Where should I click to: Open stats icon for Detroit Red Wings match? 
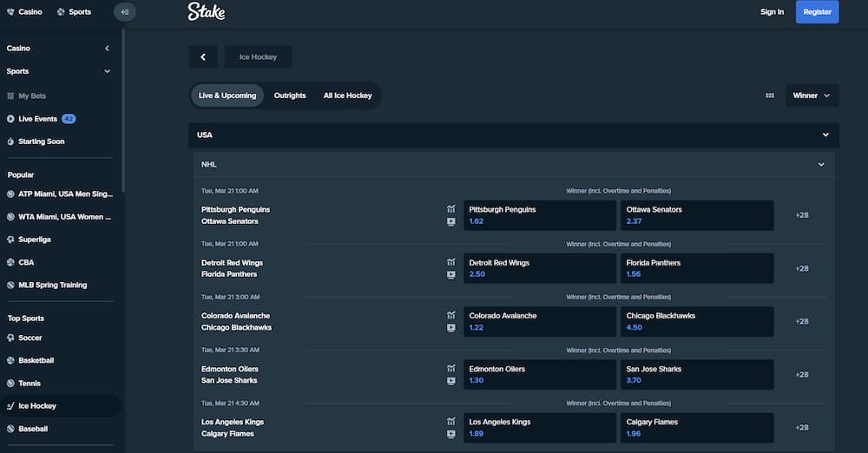451,262
